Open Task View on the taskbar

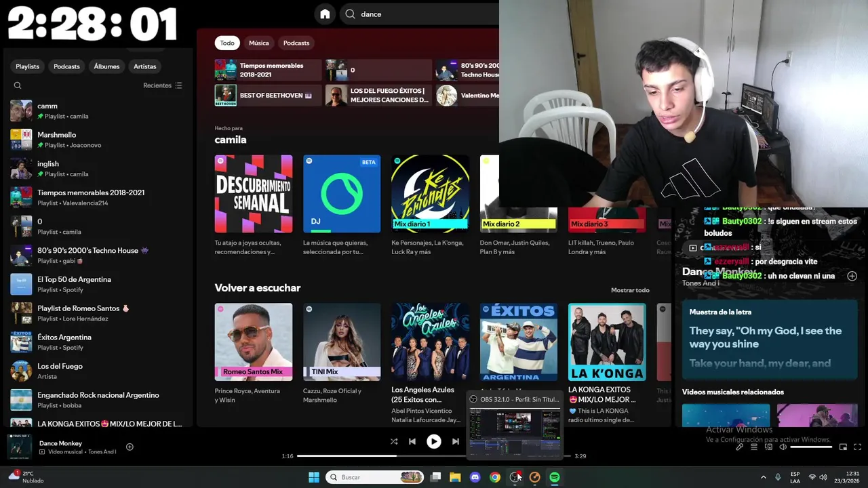coord(435,477)
